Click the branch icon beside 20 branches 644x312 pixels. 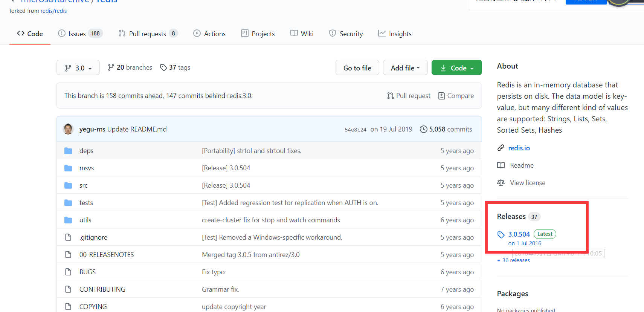111,67
